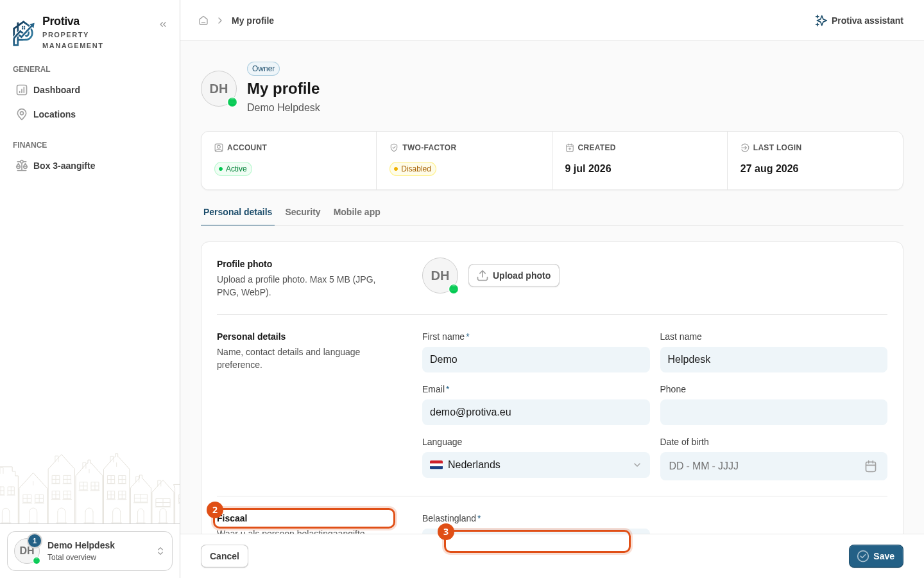The image size is (924, 578).
Task: Click the Locations pin icon
Action: [22, 114]
